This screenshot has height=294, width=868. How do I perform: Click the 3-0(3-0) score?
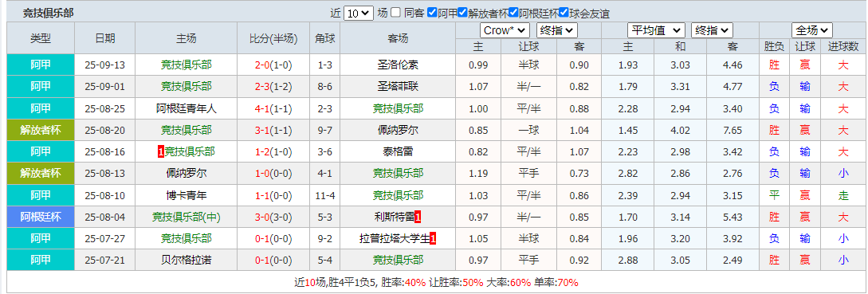(x=273, y=217)
